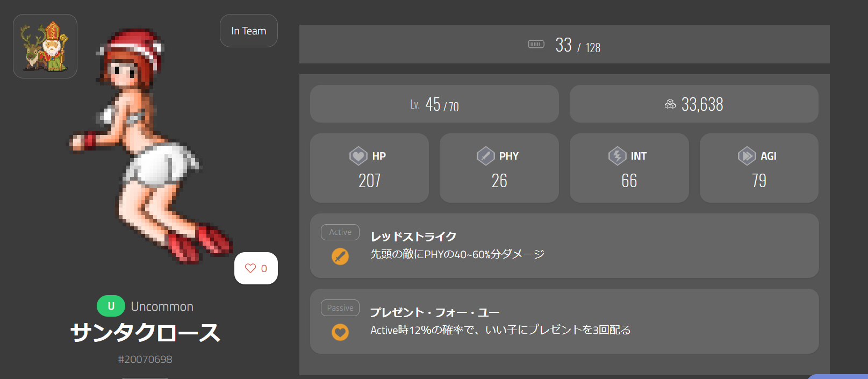Click the サンタクロース character name
This screenshot has width=868, height=379.
click(145, 333)
